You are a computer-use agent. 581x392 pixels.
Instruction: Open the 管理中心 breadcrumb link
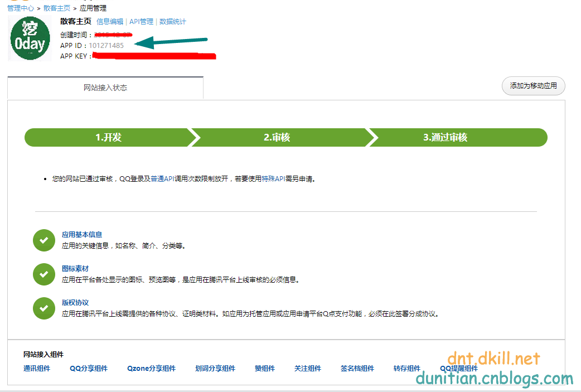(x=21, y=8)
